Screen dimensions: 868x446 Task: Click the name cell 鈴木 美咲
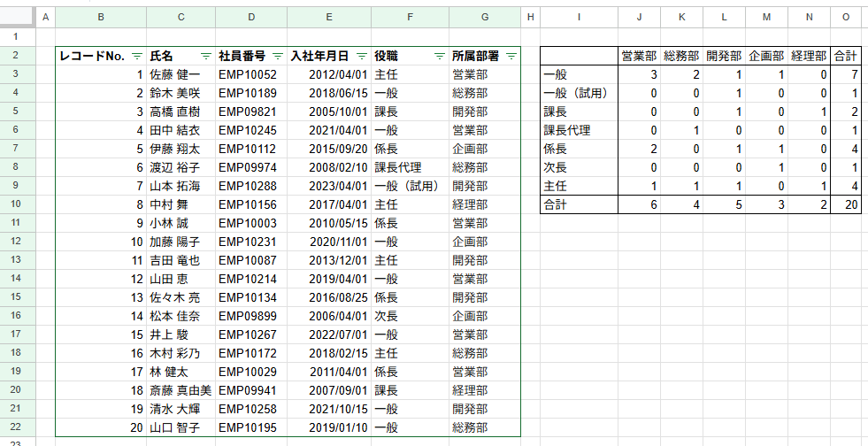[181, 93]
